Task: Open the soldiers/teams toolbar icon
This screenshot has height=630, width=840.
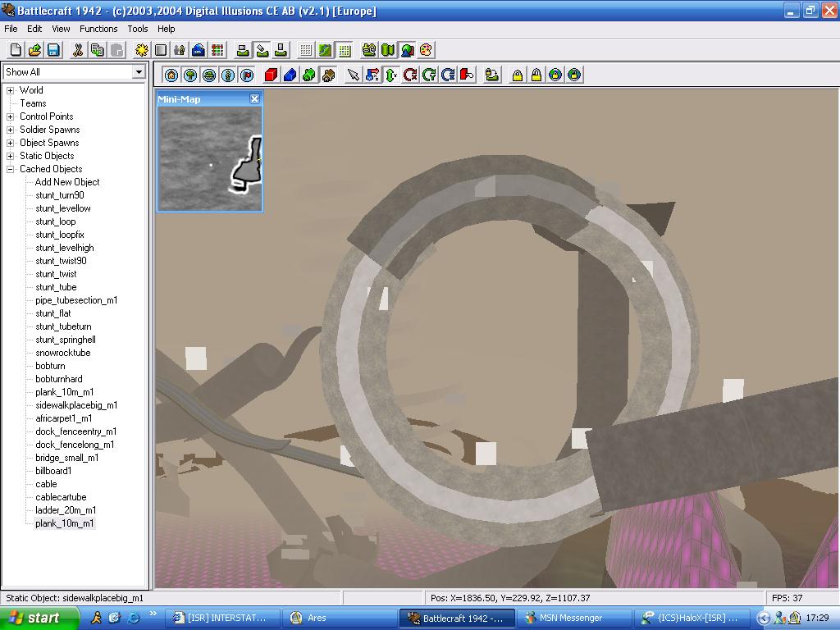Action: [x=180, y=50]
